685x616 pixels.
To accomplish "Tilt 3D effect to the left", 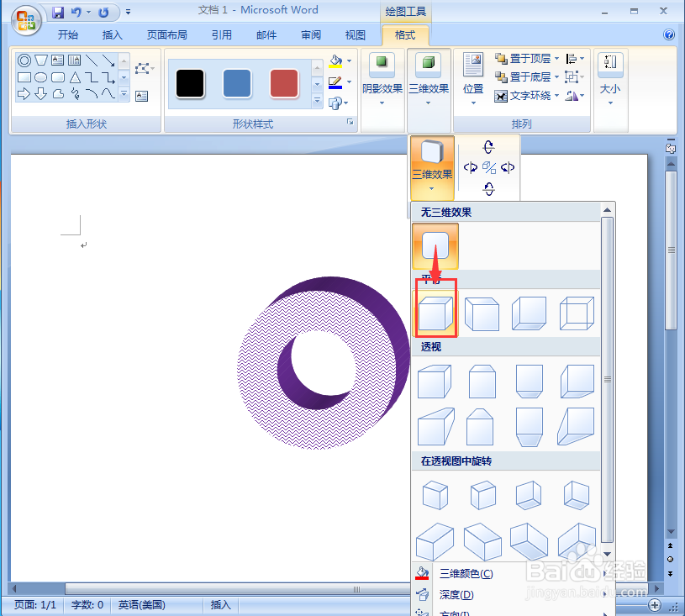I will [470, 167].
